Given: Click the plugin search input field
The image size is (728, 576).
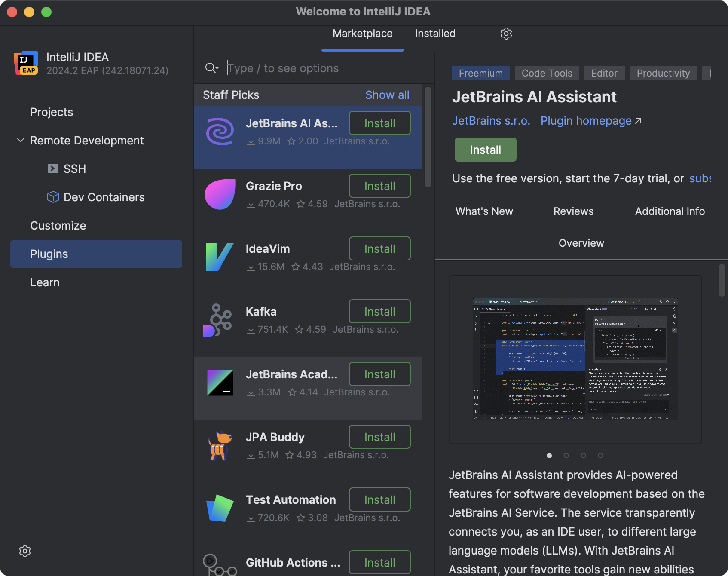Looking at the screenshot, I should point(301,68).
